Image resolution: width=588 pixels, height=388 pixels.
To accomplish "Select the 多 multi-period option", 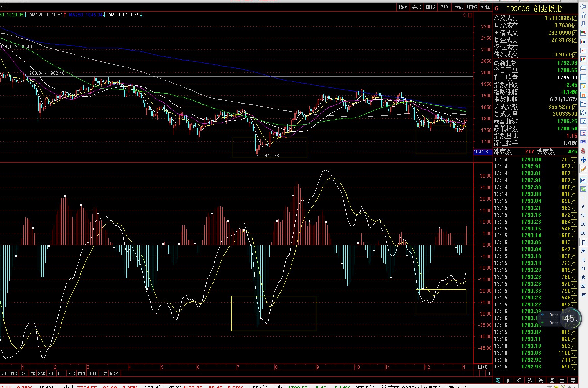I will coord(583,277).
